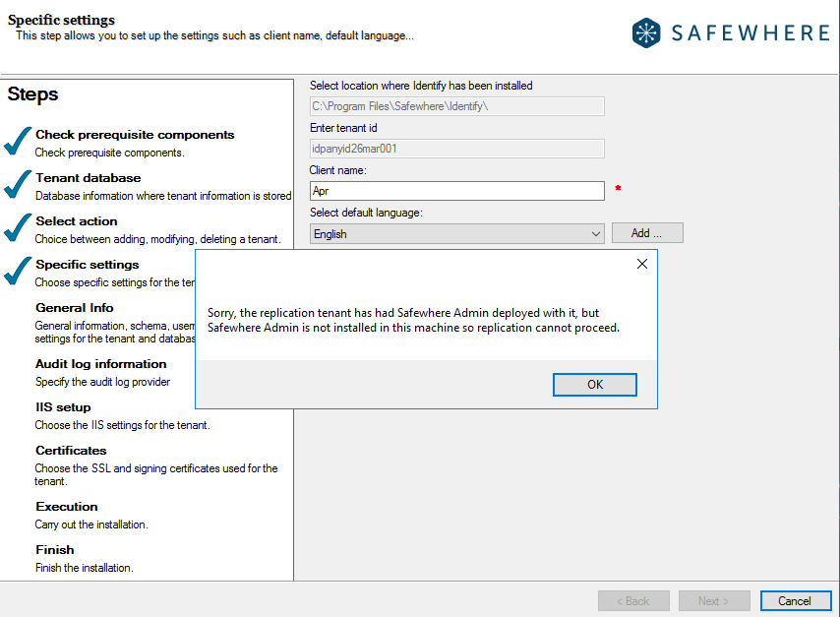
Task: Click OK in the error dialog
Action: point(595,385)
